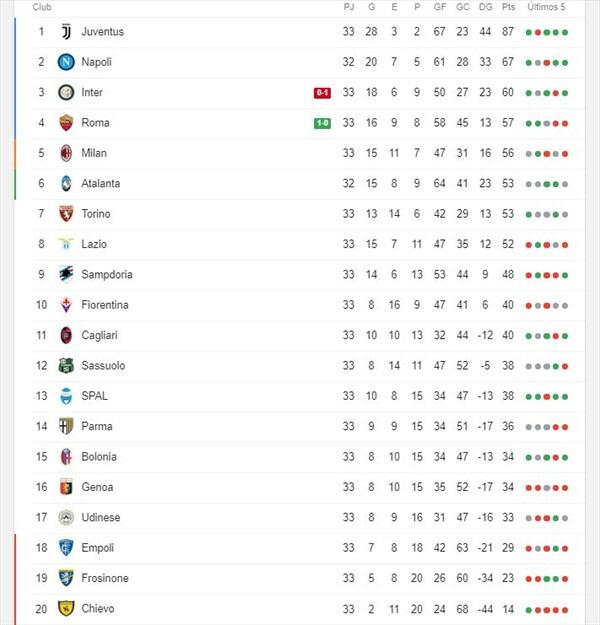Image resolution: width=600 pixels, height=625 pixels.
Task: Click the red 0-1 live score badge
Action: point(322,93)
